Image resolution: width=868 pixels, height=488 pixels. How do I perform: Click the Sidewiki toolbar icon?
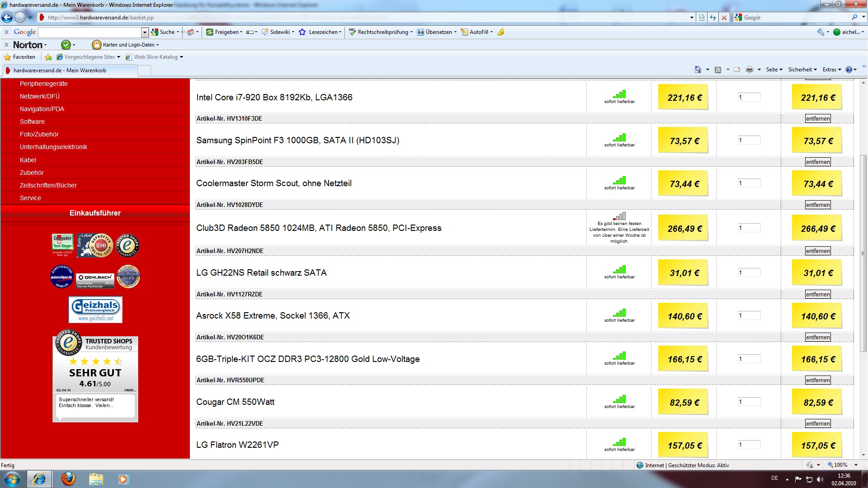(x=278, y=32)
